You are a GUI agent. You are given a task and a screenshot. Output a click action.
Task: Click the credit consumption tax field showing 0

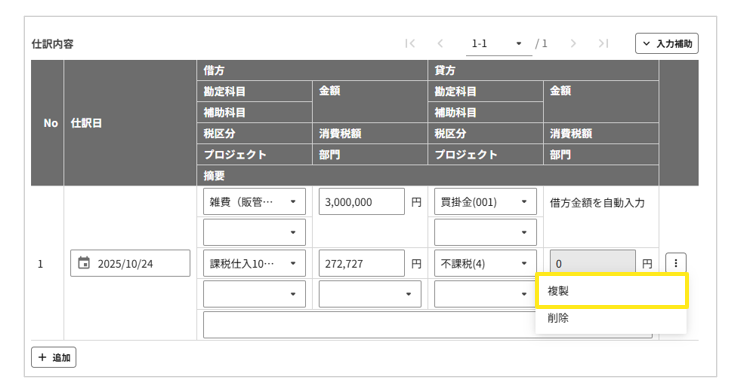pos(592,263)
